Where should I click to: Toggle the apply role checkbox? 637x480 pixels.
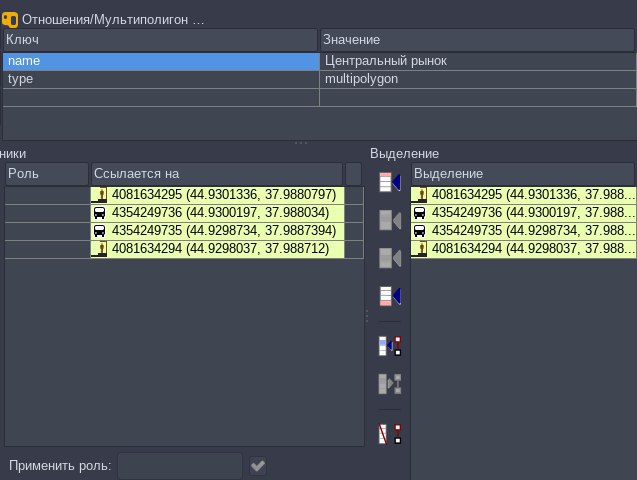point(258,466)
